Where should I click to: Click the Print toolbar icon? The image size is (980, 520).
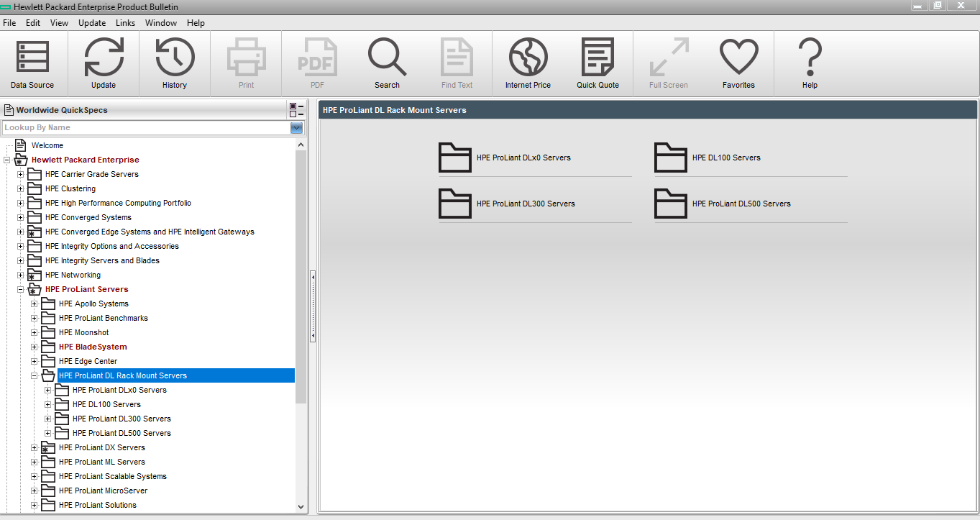[x=247, y=57]
